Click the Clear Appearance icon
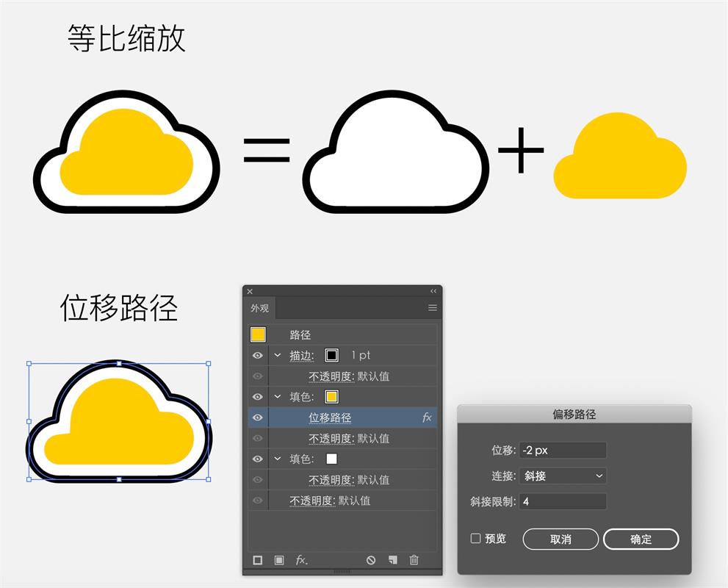The width and height of the screenshot is (728, 588). click(x=370, y=559)
